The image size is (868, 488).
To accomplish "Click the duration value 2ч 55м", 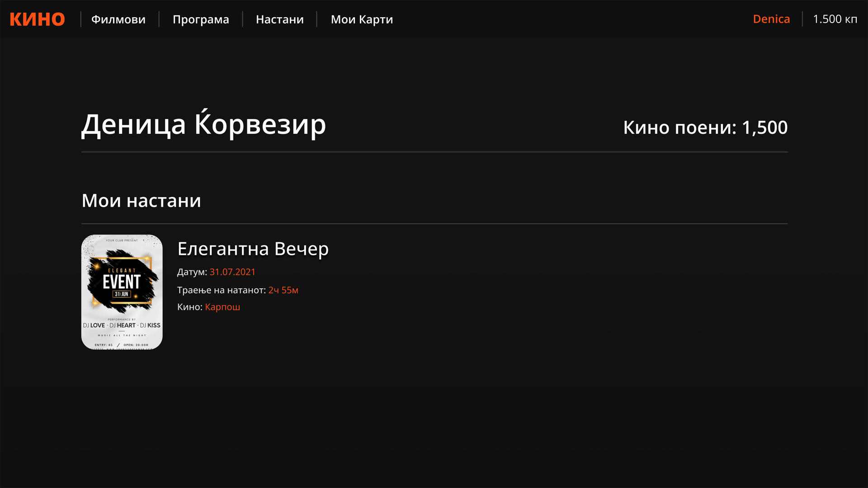I will point(283,290).
